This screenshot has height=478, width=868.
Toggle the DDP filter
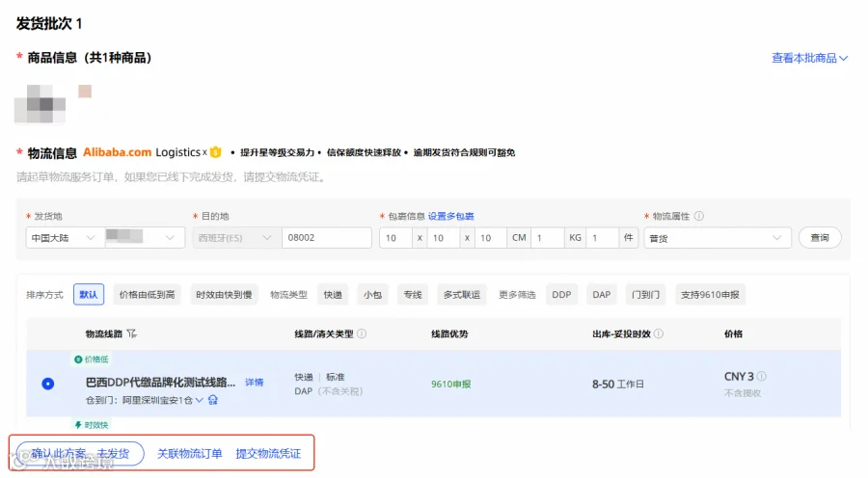tap(561, 295)
